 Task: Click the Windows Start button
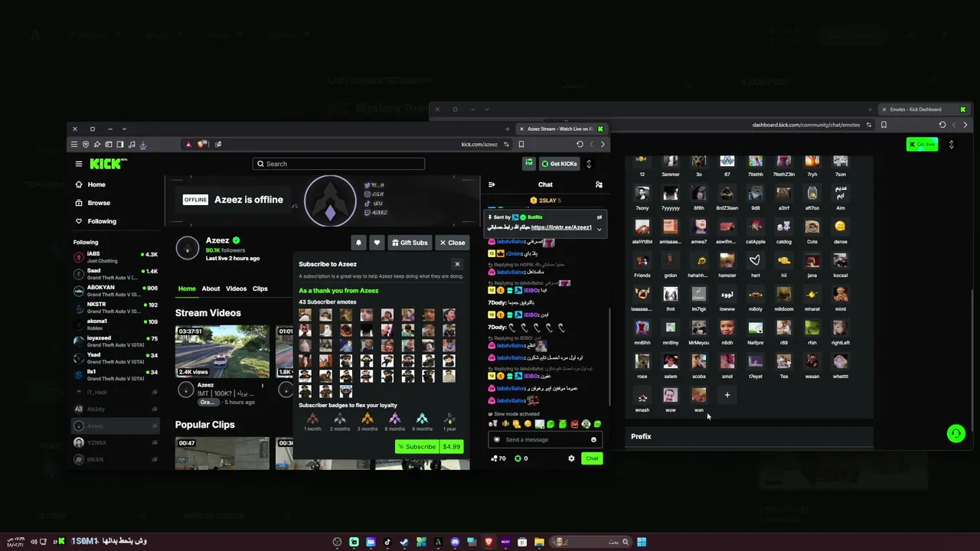(642, 542)
